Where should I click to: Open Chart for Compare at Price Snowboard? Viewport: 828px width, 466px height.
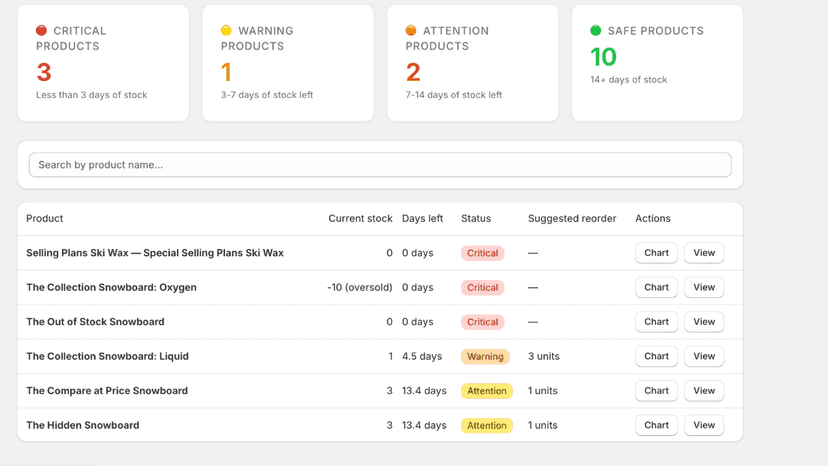click(656, 390)
